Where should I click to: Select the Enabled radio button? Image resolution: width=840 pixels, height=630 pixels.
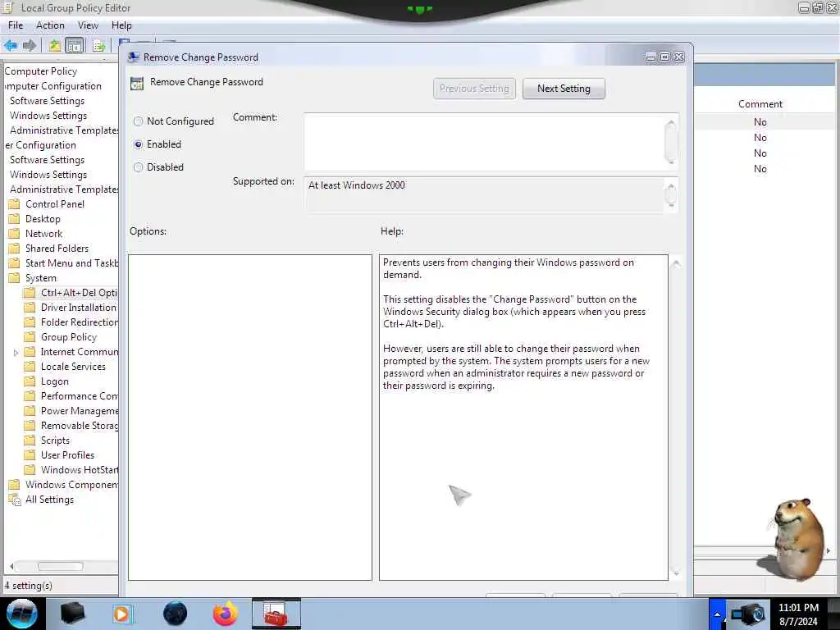(x=138, y=144)
